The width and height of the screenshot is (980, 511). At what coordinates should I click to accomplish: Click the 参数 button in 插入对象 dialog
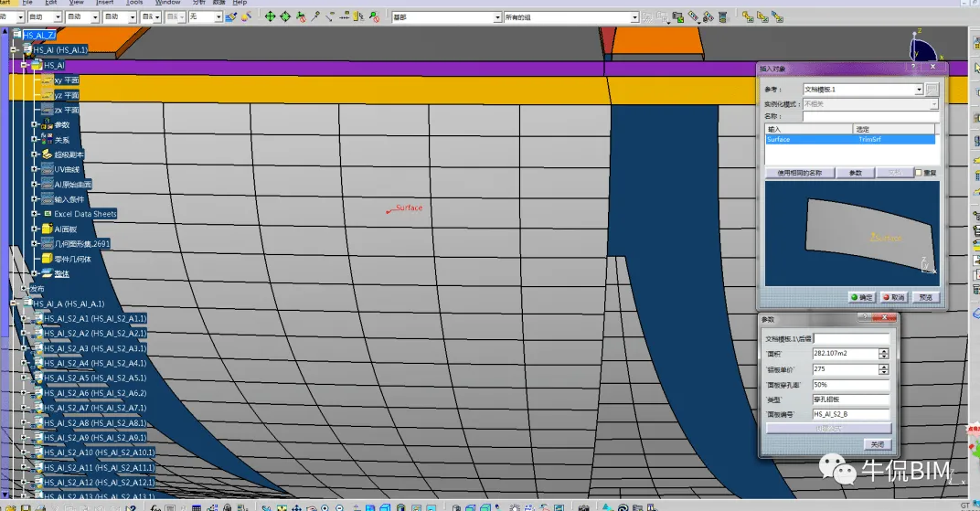tap(856, 173)
